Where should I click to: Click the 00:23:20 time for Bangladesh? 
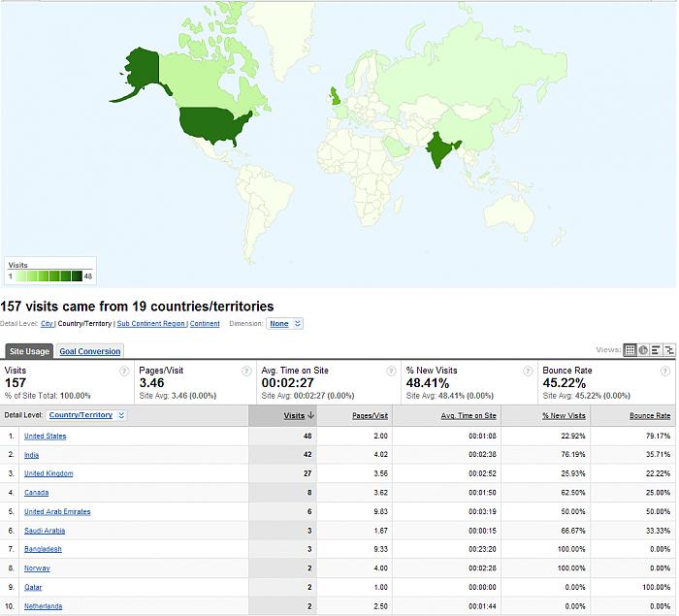pyautogui.click(x=482, y=549)
